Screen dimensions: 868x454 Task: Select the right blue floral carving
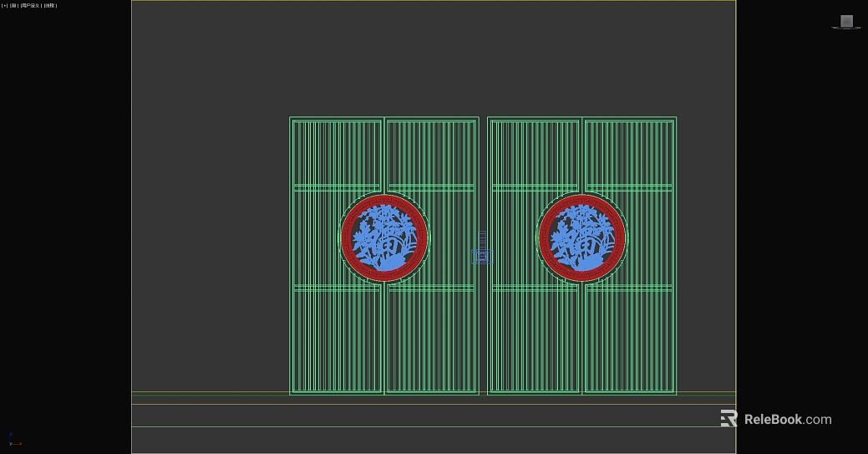click(581, 237)
